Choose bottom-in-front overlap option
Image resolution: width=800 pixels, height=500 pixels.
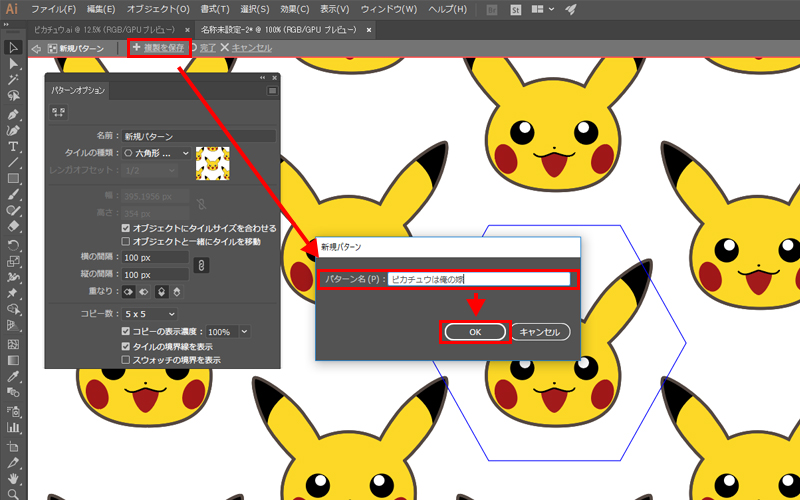click(177, 292)
